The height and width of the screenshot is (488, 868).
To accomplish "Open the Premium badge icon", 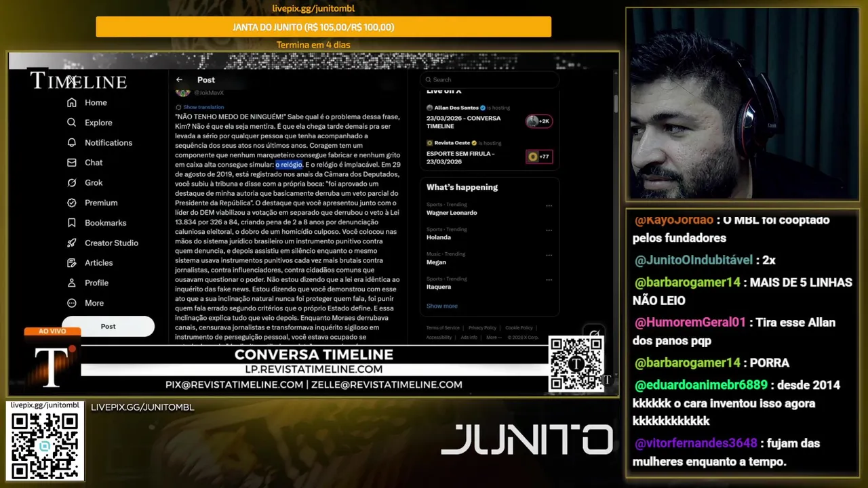I will 71,203.
